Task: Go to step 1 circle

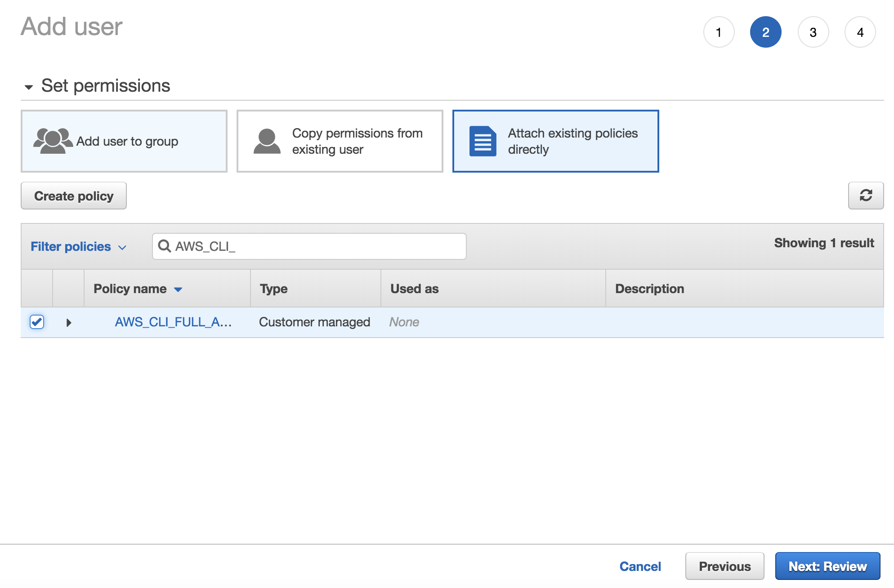Action: tap(719, 32)
